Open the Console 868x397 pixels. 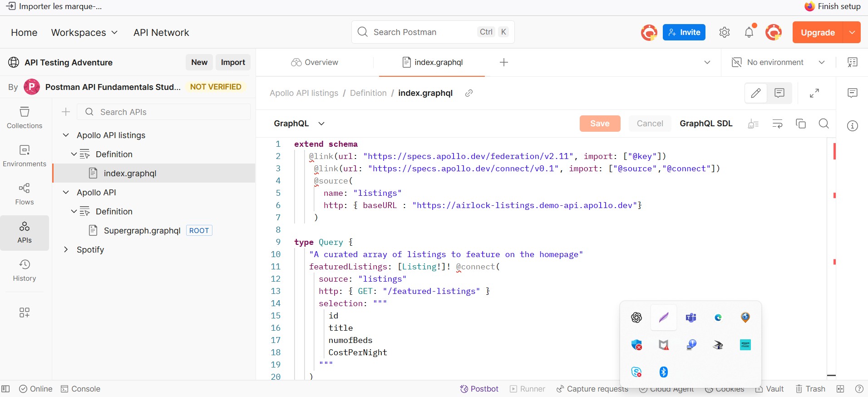(x=80, y=389)
